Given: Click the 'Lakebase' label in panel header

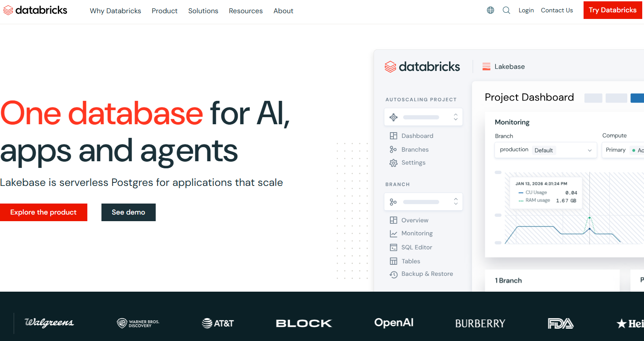Looking at the screenshot, I should coord(509,67).
